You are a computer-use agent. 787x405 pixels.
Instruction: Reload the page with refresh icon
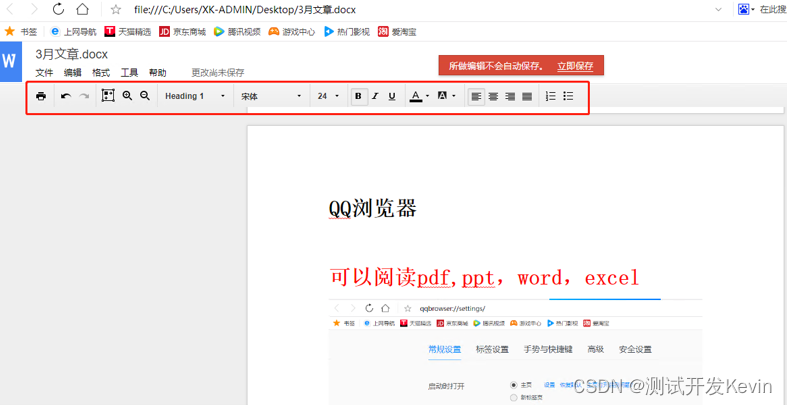[59, 9]
